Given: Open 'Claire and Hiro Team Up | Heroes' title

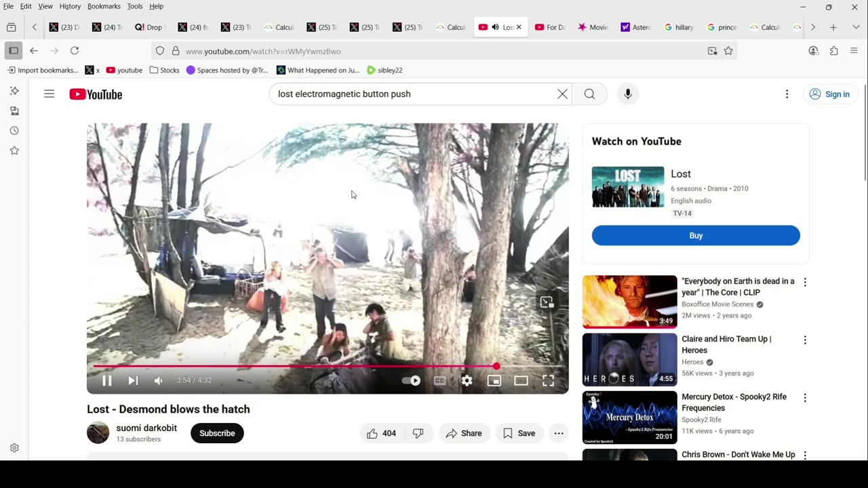Looking at the screenshot, I should click(727, 344).
